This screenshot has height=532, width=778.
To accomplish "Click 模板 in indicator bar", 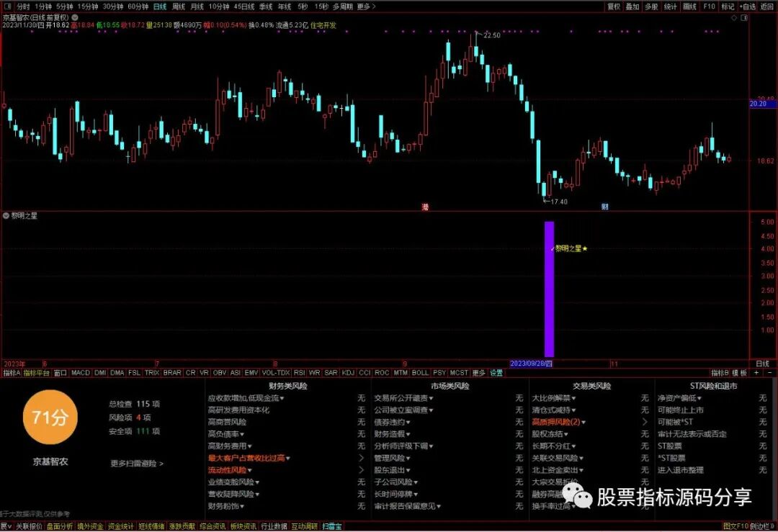I will pos(739,373).
